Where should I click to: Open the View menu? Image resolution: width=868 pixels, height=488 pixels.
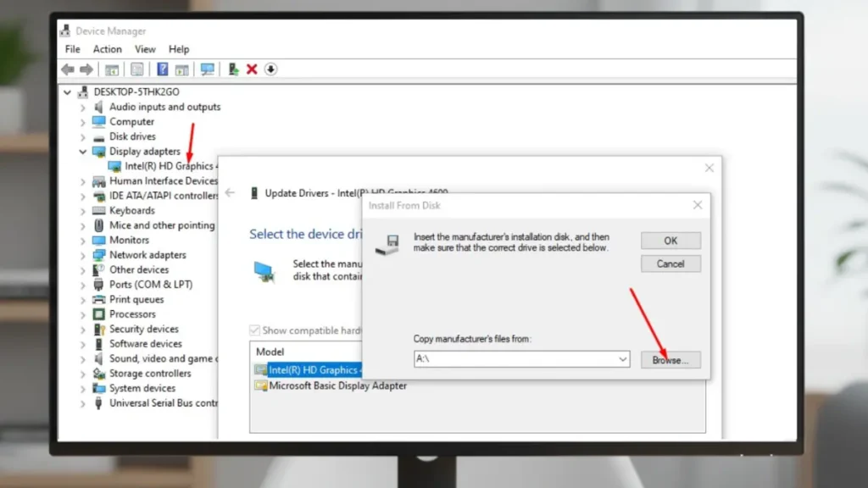145,49
